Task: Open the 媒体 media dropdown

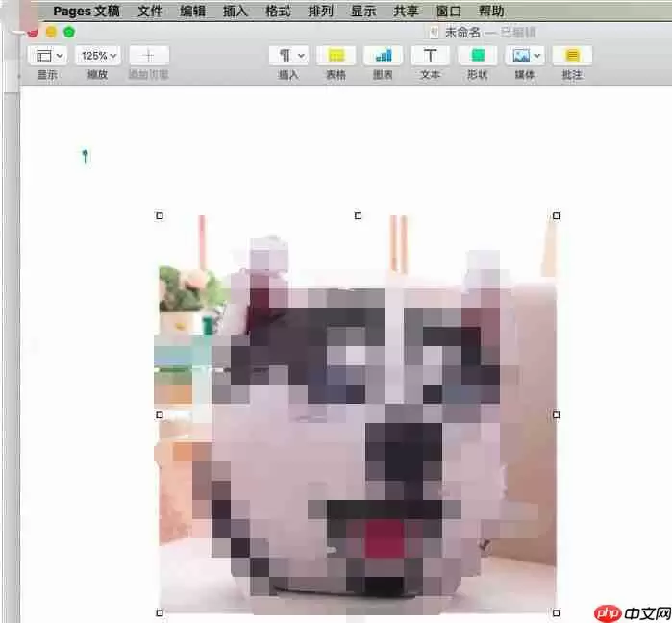Action: (525, 55)
